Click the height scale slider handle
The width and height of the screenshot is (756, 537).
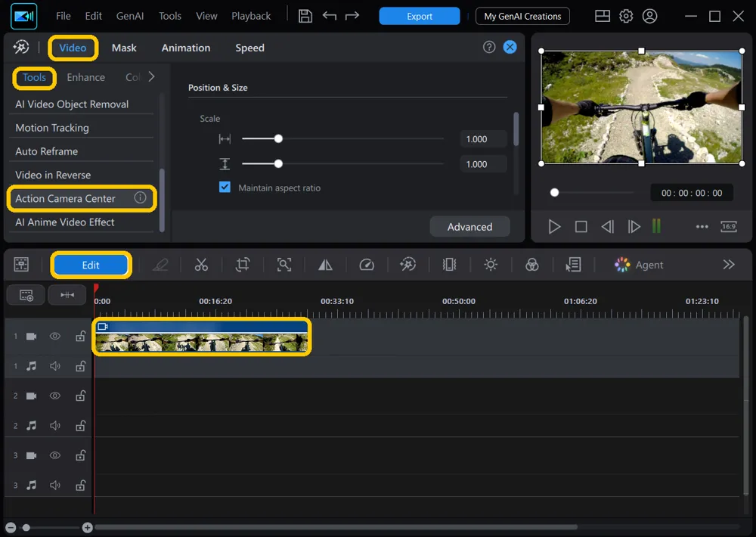(x=278, y=164)
